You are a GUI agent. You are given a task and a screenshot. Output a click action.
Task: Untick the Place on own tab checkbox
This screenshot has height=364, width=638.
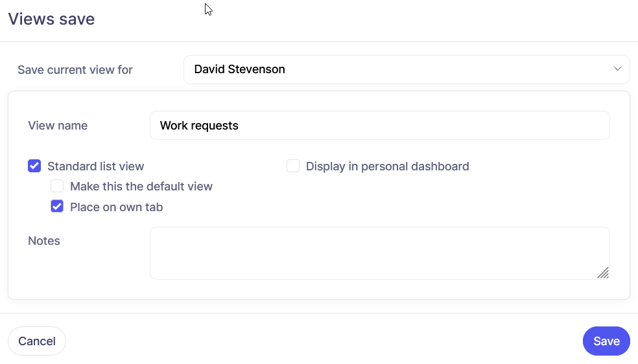point(57,207)
